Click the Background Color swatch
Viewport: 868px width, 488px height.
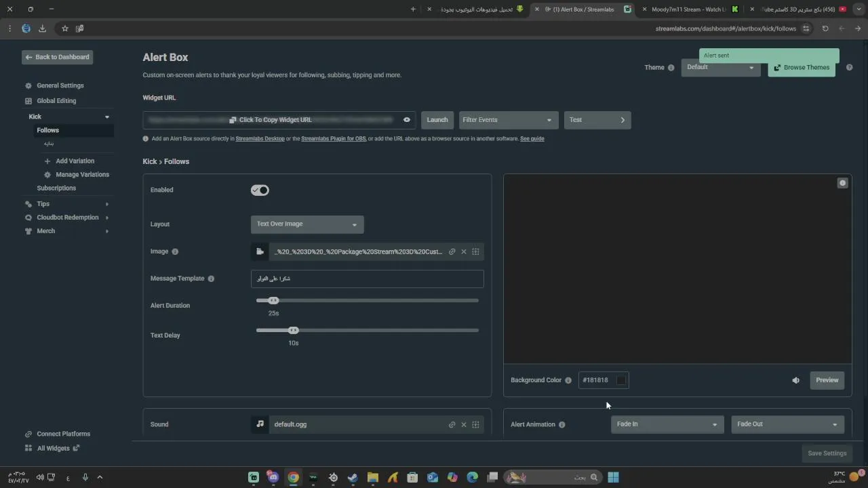click(x=620, y=380)
